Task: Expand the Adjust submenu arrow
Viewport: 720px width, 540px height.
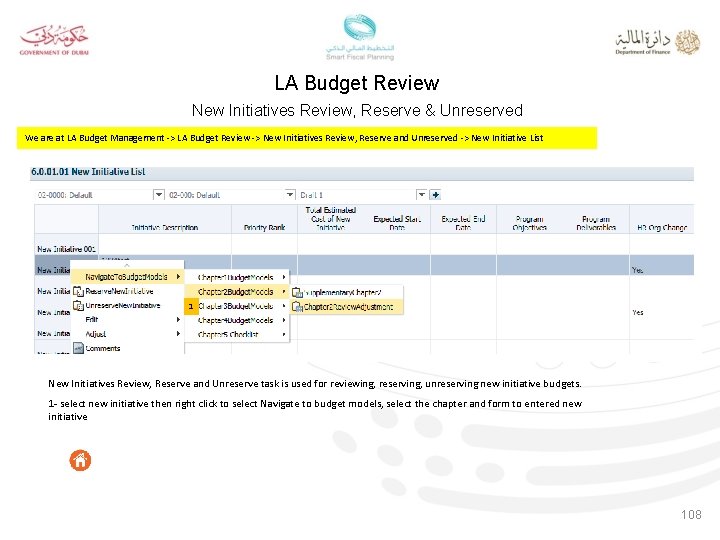Action: 178,334
